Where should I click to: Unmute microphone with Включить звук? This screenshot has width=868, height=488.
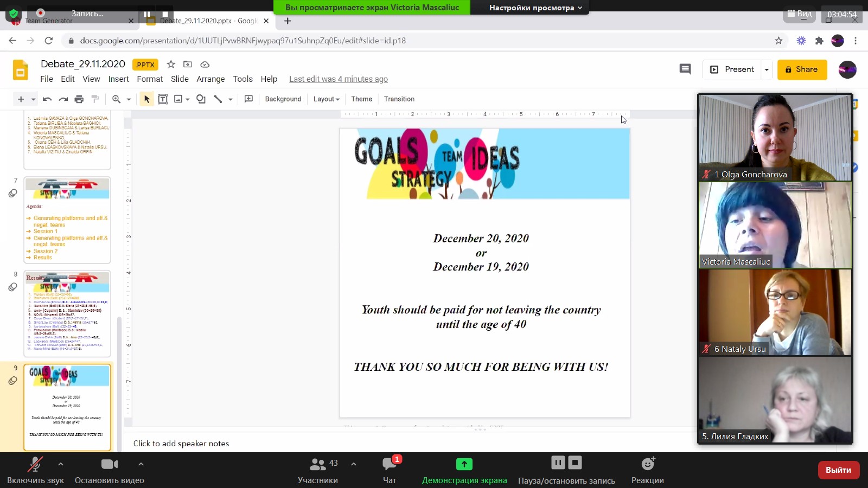pos(35,470)
